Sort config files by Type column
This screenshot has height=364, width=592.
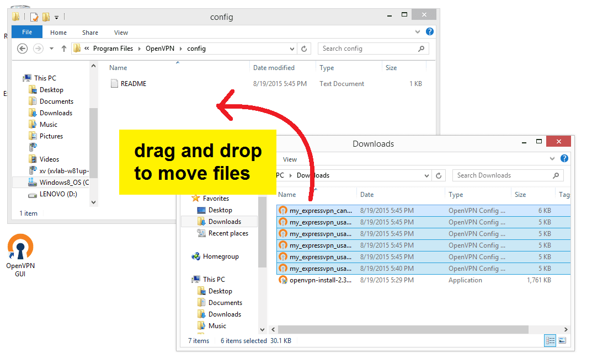pos(327,68)
